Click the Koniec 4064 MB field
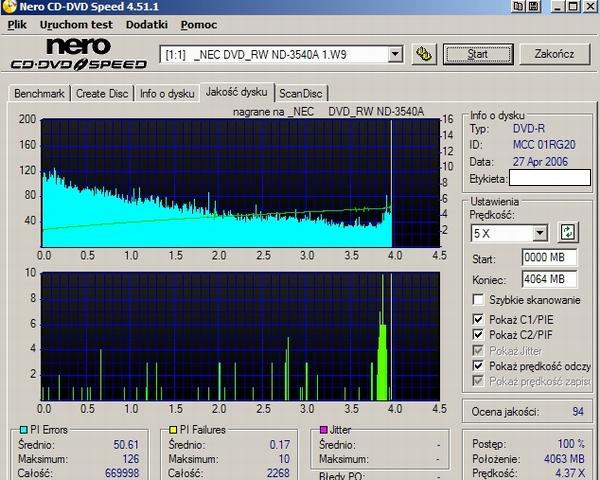The height and width of the screenshot is (480, 600). [x=549, y=279]
